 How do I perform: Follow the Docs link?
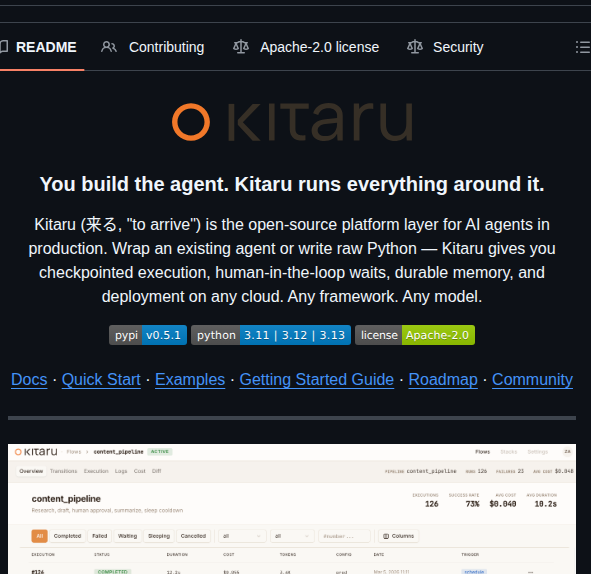[29, 380]
